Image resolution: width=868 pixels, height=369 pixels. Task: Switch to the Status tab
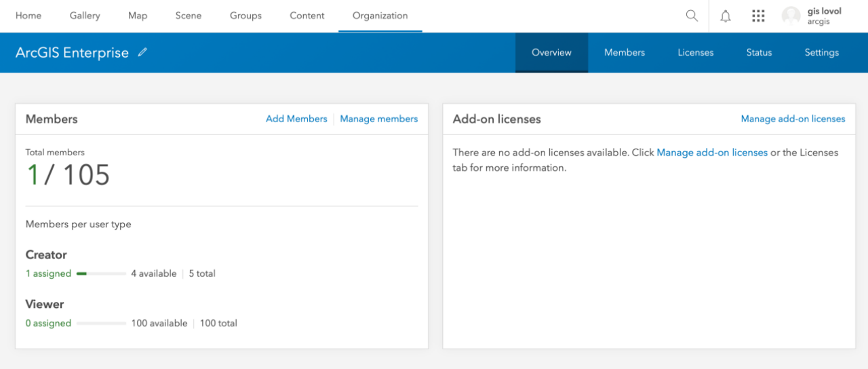(x=759, y=52)
